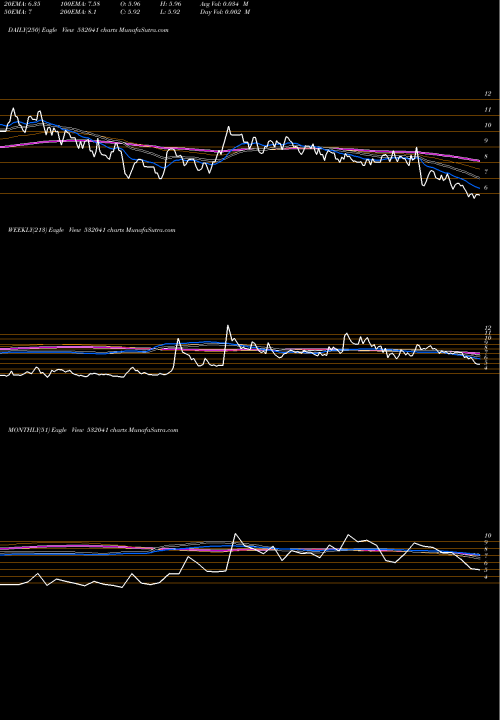Screen dimensions: 500x720
Task: Click the low price L: 5.92
Action: coord(171,12)
